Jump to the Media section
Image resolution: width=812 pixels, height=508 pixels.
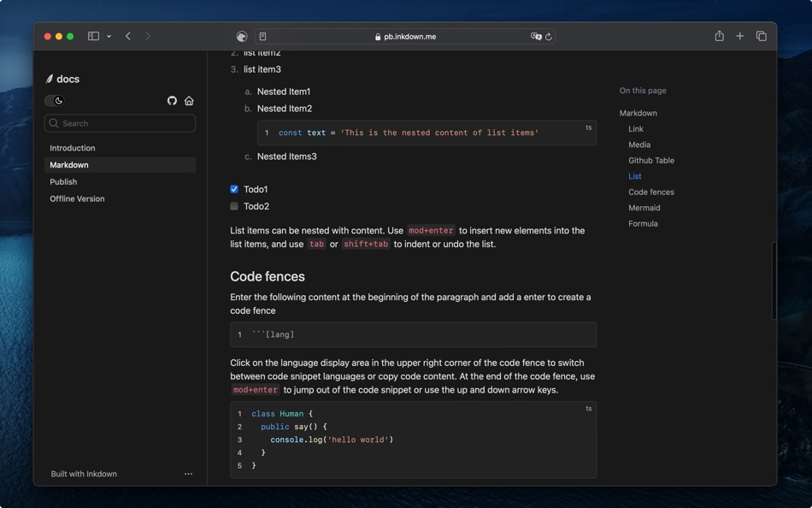[639, 145]
